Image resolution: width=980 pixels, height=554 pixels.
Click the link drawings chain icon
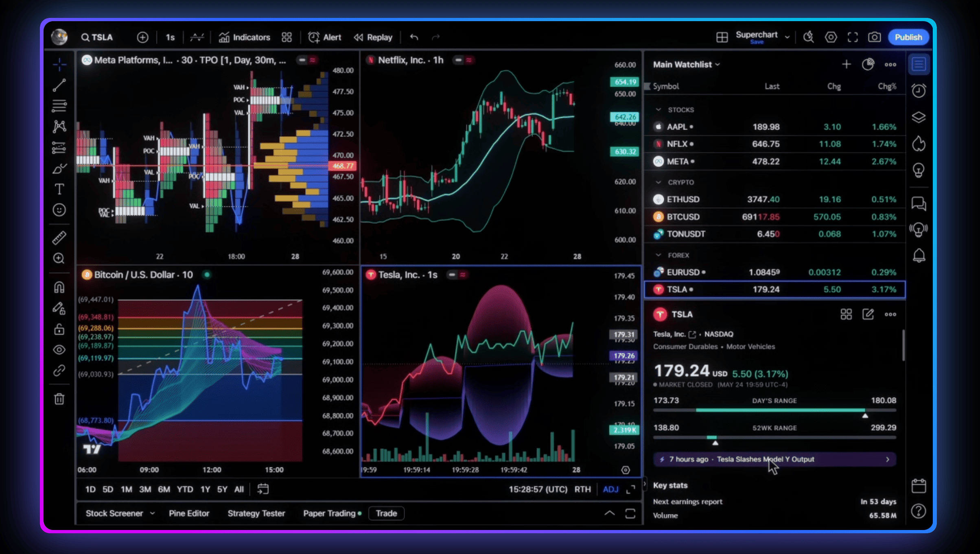(59, 371)
